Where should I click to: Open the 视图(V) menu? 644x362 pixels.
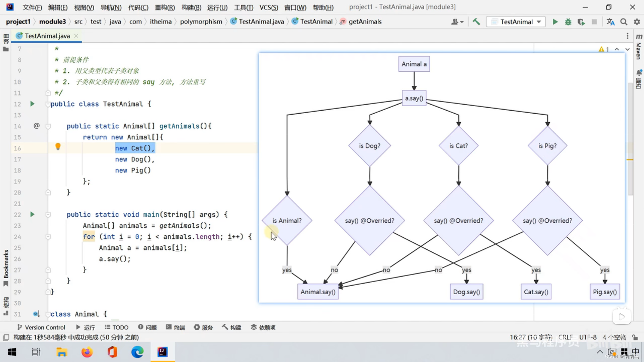click(x=84, y=7)
